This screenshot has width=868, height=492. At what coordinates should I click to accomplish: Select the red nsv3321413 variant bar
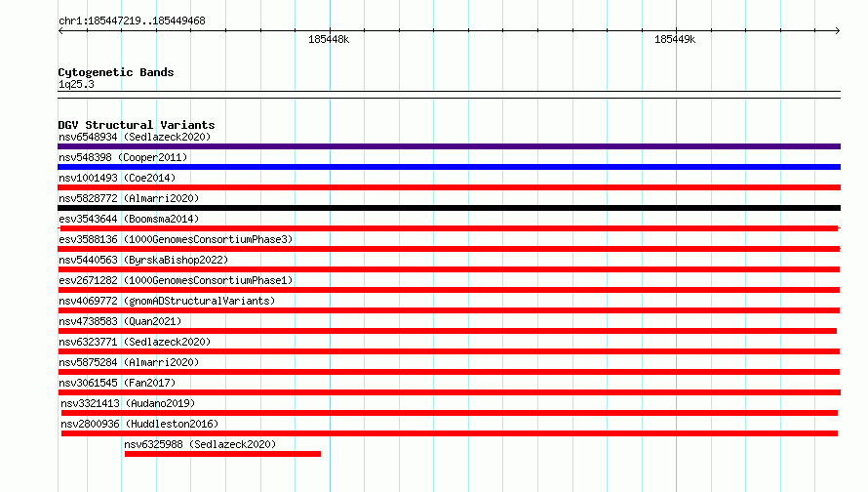[450, 413]
